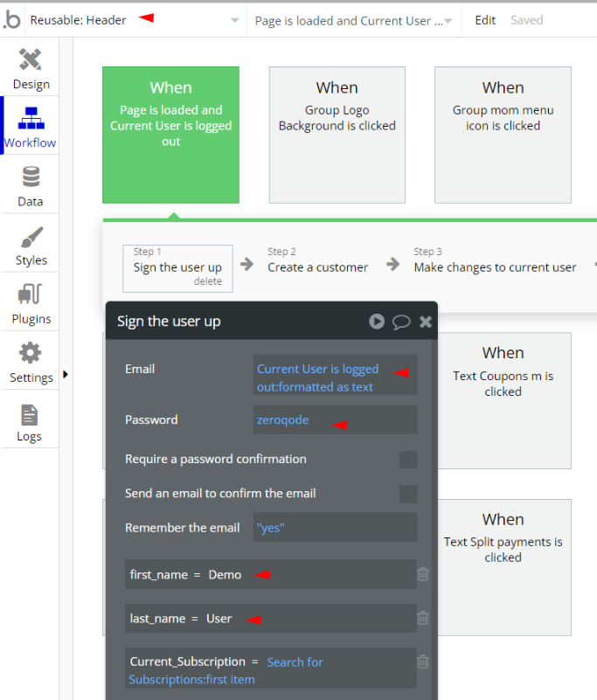Click the play icon in Sign the user up panel
This screenshot has width=597, height=700.
click(x=377, y=322)
